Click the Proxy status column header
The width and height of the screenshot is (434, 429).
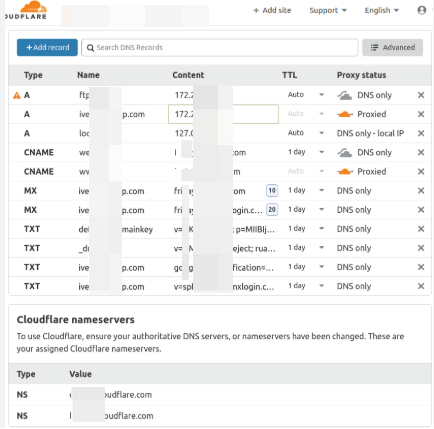[361, 75]
